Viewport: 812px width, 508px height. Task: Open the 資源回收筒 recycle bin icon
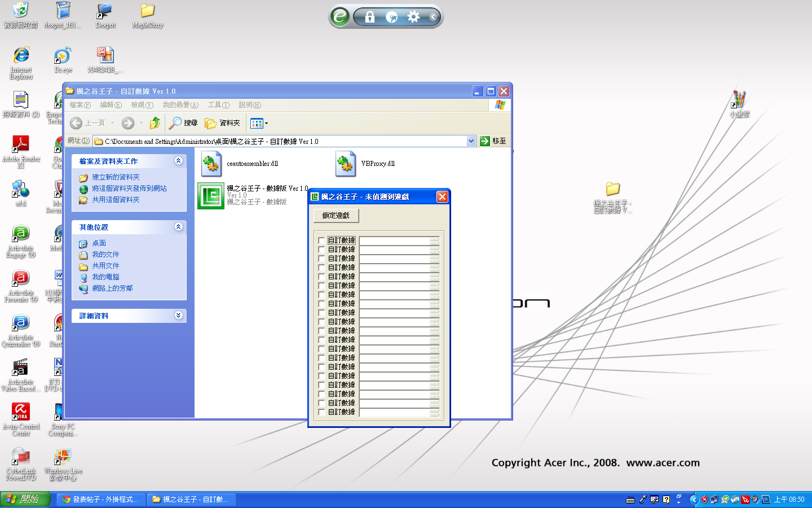[20, 15]
